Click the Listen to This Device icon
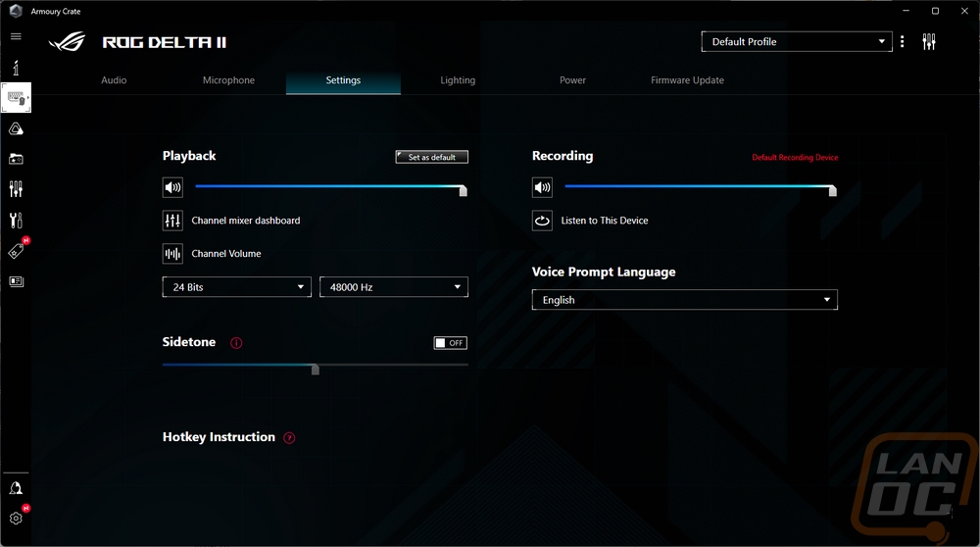 coord(542,220)
